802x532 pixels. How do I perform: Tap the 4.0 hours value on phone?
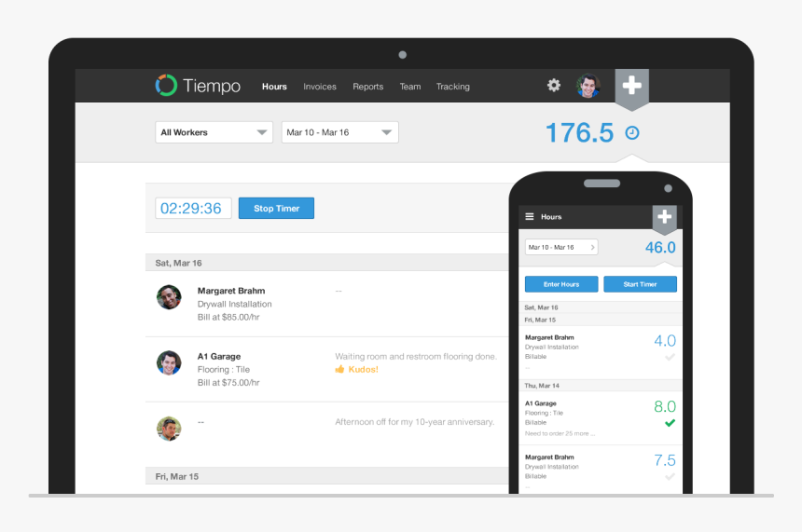(x=665, y=340)
